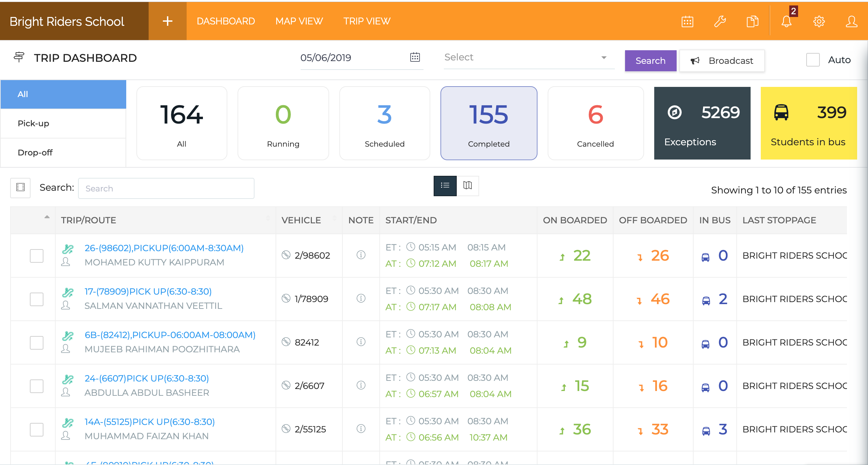Toggle sort arrow on first column

coord(47,217)
